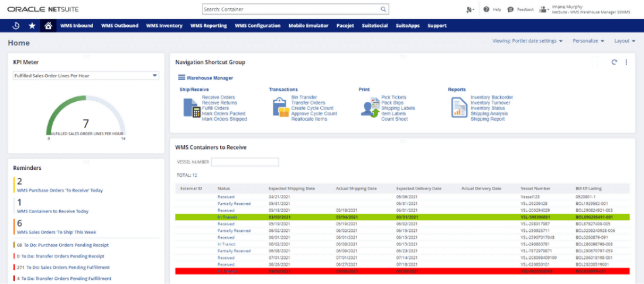Open the Shortcuts star icon
The width and height of the screenshot is (644, 284).
tap(32, 26)
